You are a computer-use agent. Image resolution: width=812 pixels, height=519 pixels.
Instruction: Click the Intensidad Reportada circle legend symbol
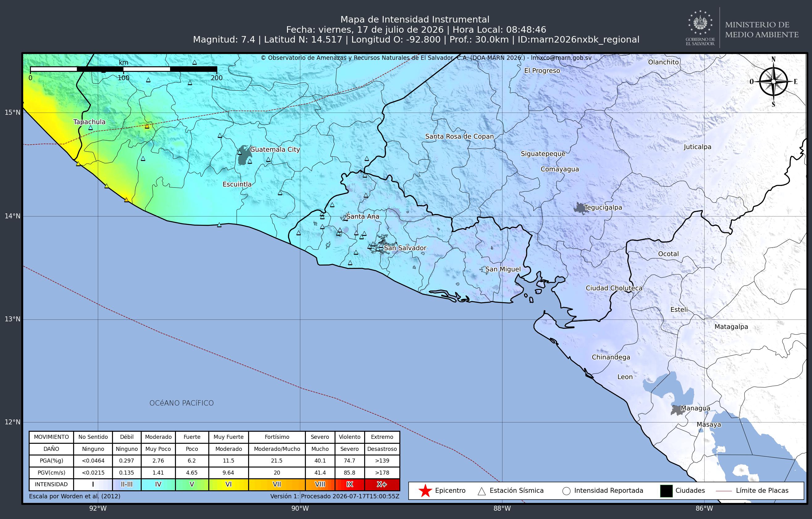click(567, 491)
